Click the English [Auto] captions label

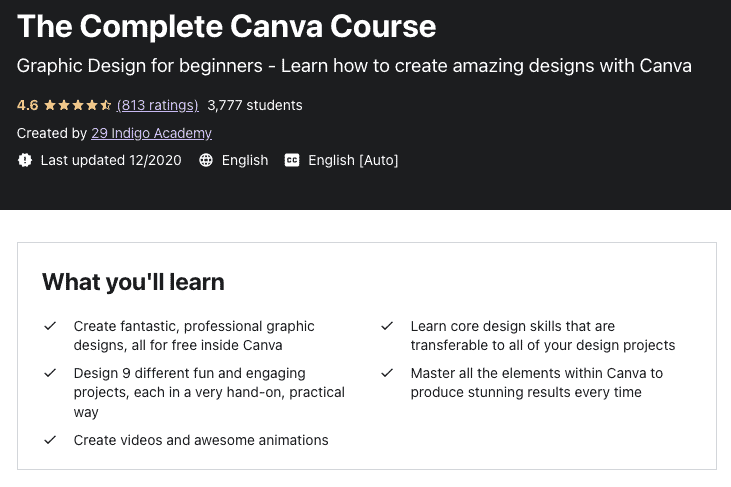click(353, 160)
